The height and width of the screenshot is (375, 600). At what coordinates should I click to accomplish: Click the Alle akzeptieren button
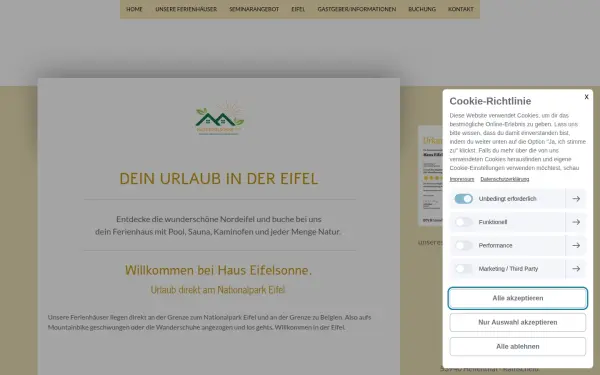pos(518,298)
